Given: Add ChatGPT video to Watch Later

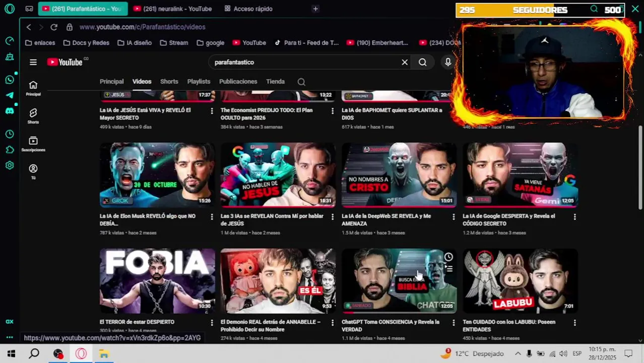Looking at the screenshot, I should [x=448, y=258].
